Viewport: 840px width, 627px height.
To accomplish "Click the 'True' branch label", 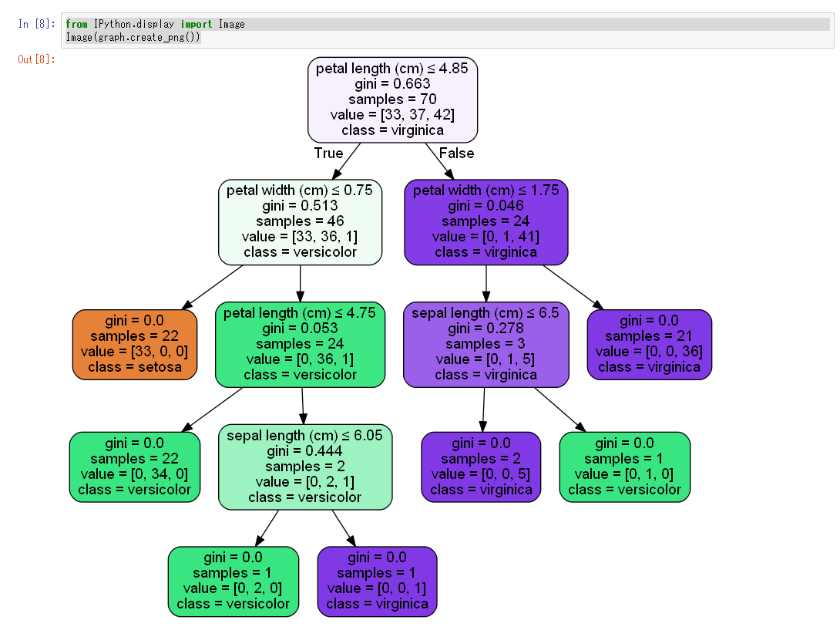I will click(329, 153).
